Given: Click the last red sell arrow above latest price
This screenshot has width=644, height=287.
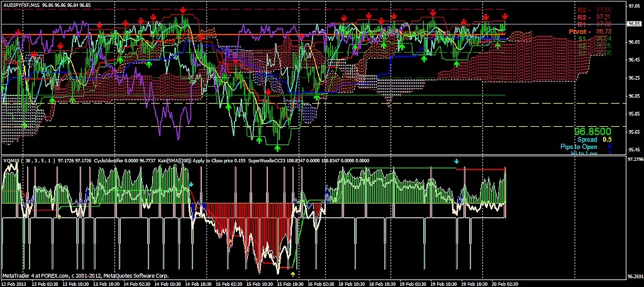Looking at the screenshot, I should [505, 16].
